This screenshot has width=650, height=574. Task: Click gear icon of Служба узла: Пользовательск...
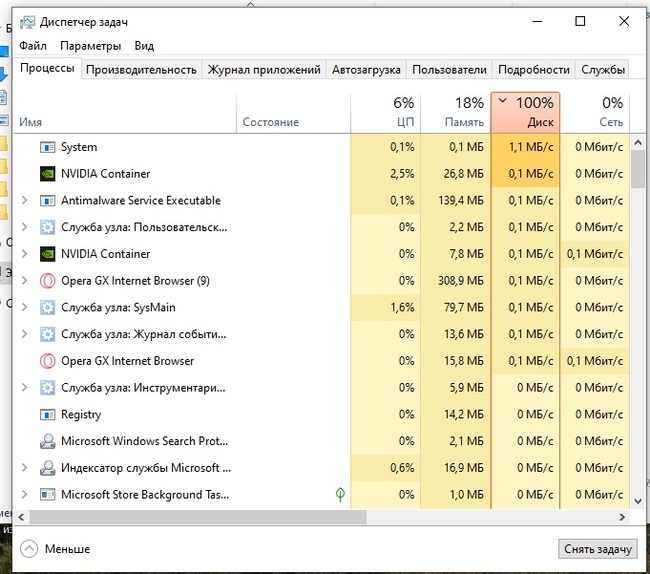point(47,227)
